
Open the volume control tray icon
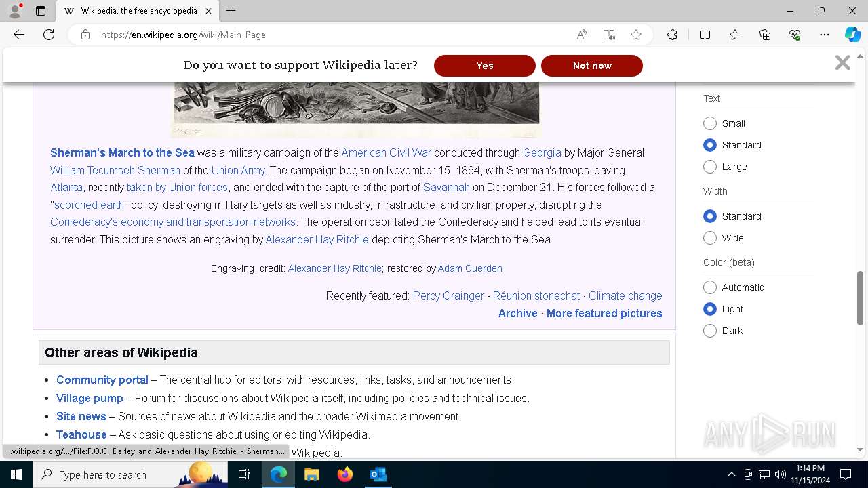780,474
